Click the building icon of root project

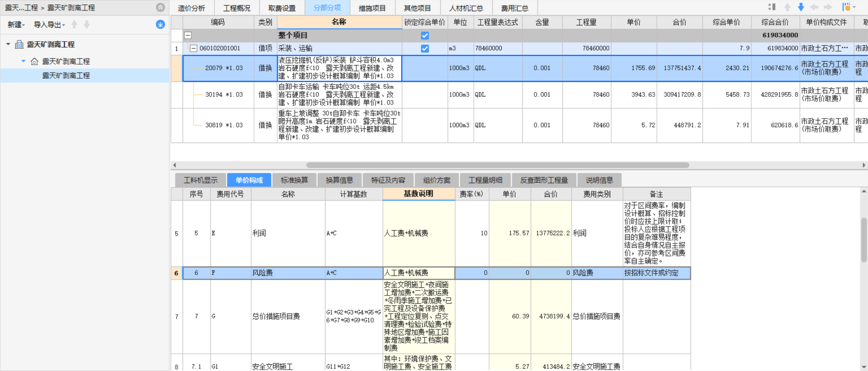(x=19, y=44)
